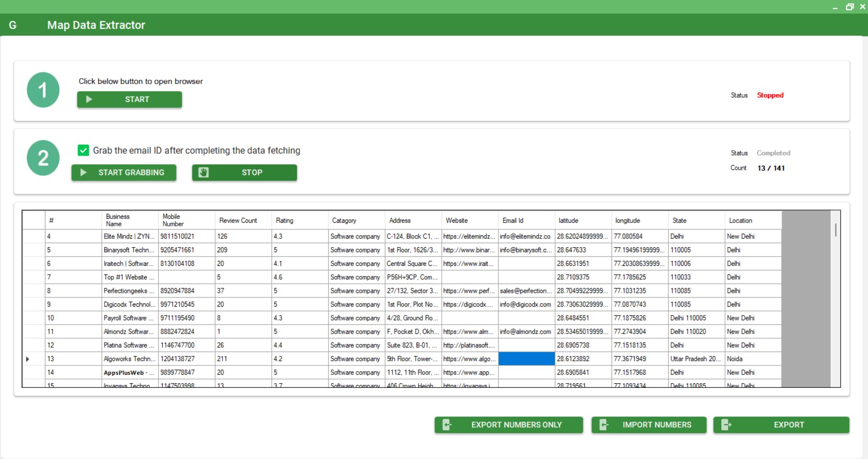Click mobile number 9811510021
The image size is (868, 459).
point(187,236)
